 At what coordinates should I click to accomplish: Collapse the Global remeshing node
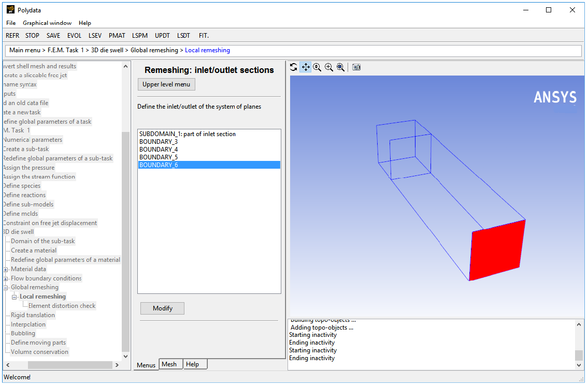click(6, 288)
